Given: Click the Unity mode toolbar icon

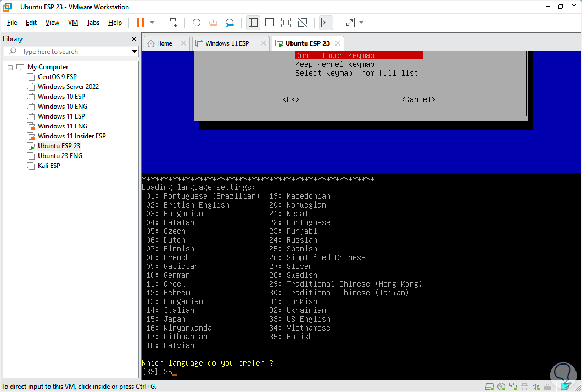Looking at the screenshot, I should pos(303,23).
